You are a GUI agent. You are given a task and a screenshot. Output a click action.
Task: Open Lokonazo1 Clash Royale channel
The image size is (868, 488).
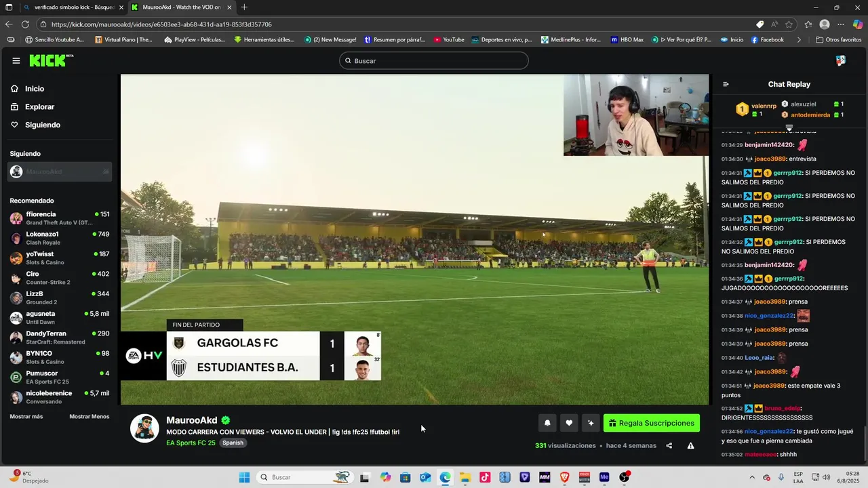[60, 238]
